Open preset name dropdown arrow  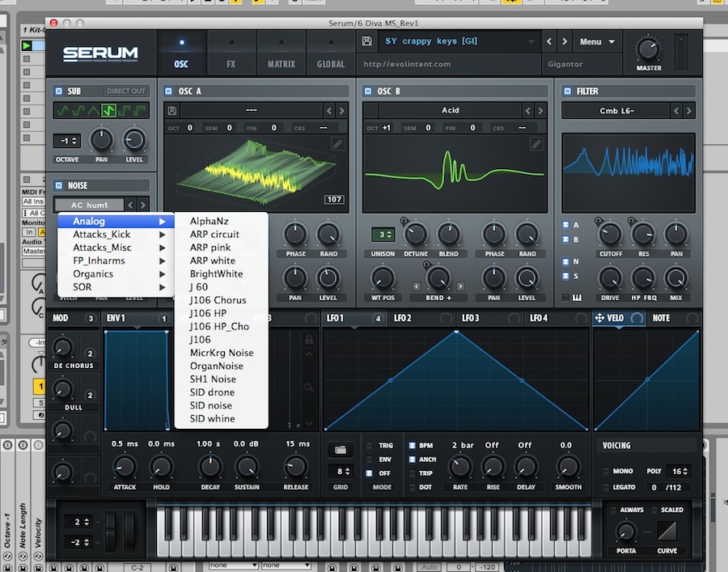point(531,41)
